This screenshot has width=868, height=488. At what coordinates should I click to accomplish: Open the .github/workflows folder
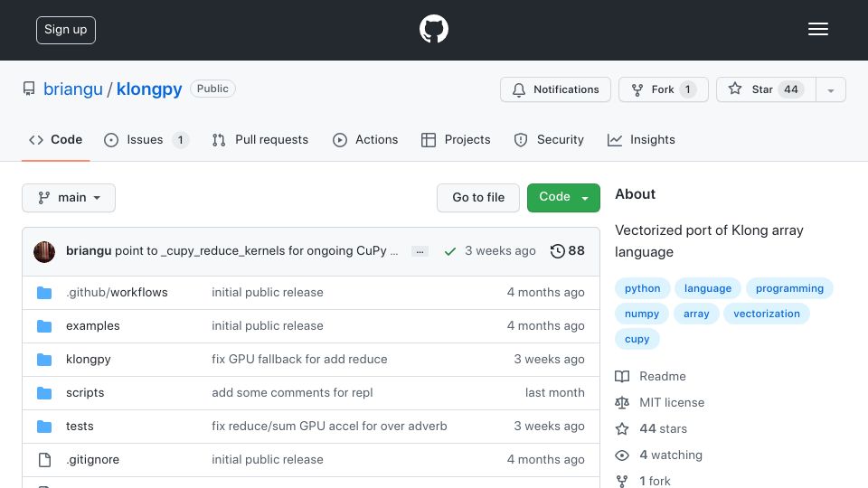click(x=117, y=293)
